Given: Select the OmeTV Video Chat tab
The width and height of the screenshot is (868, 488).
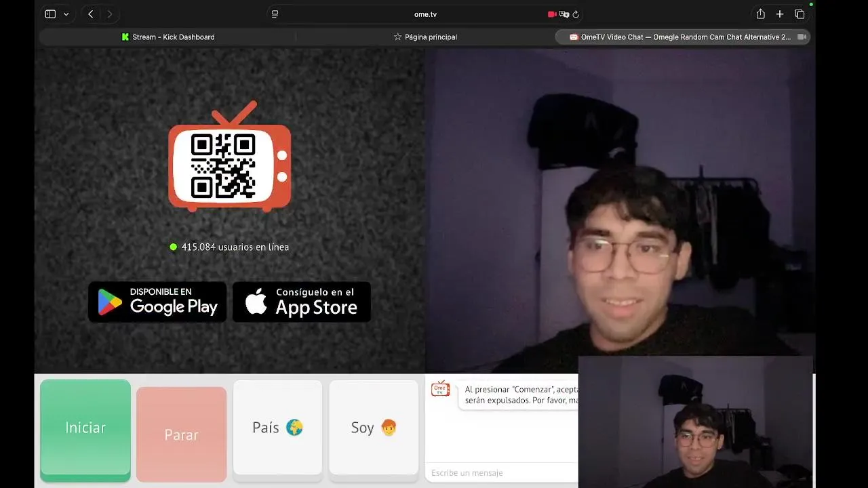Looking at the screenshot, I should click(x=682, y=37).
